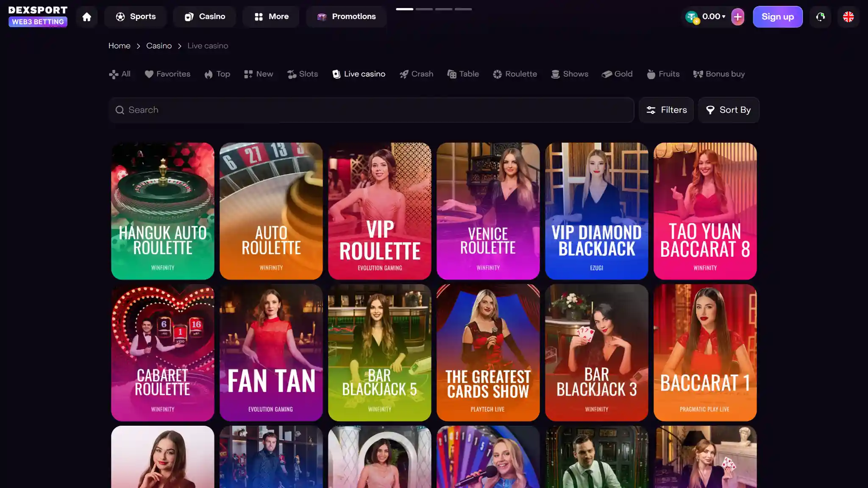Open Bar Blackjack 5 game

[380, 352]
